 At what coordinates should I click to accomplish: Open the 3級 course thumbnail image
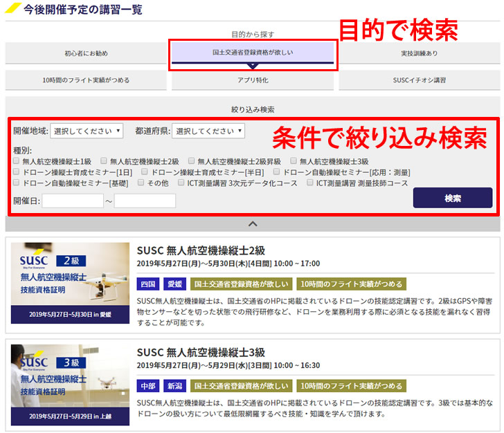coord(70,385)
